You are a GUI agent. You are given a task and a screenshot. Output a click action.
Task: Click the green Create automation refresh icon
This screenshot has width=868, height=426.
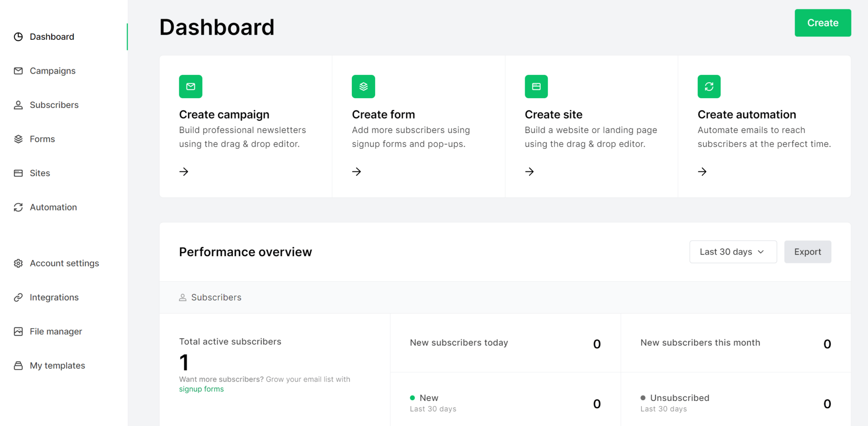709,86
